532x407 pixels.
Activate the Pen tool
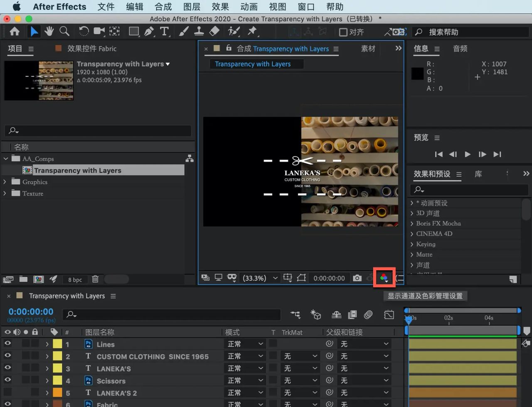tap(149, 31)
